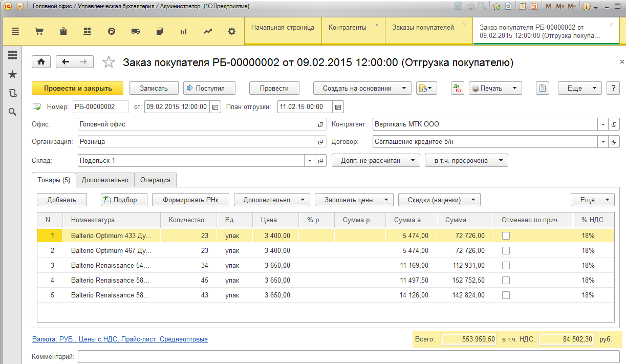Click the Провести button

(274, 88)
